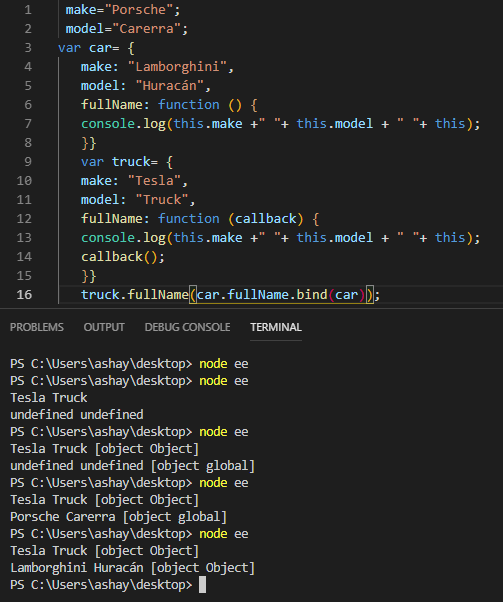Click line number 12 in the gutter
Screen dimensions: 503x602
(x=24, y=218)
